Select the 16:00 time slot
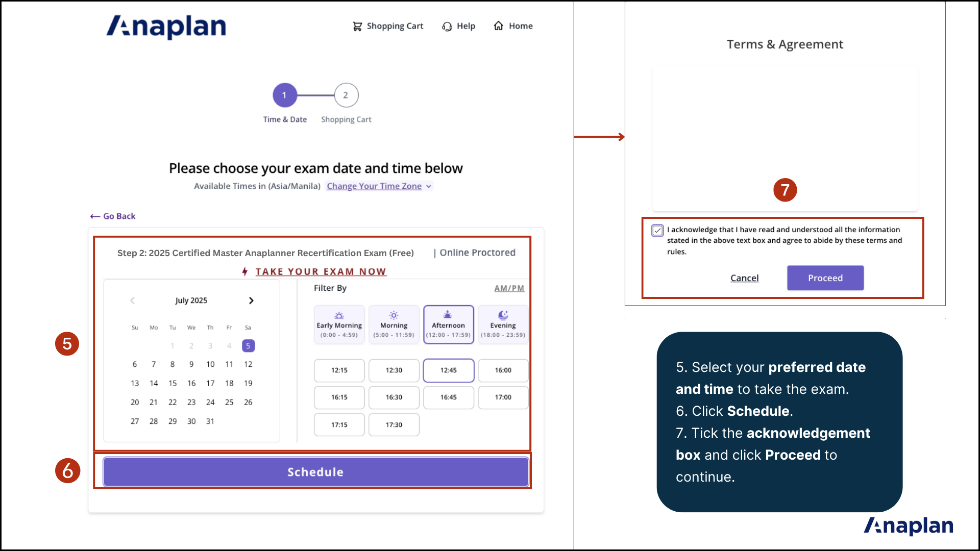Viewport: 980px width, 551px height. pyautogui.click(x=503, y=370)
